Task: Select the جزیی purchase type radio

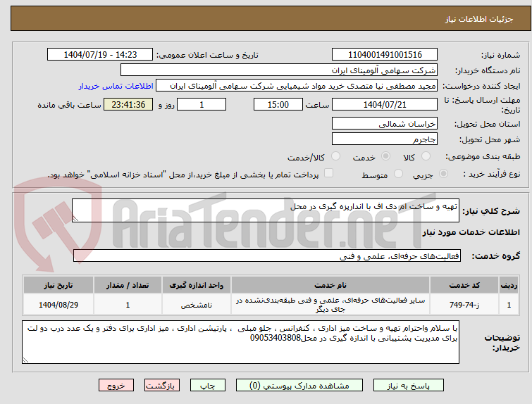Action: click(x=443, y=174)
